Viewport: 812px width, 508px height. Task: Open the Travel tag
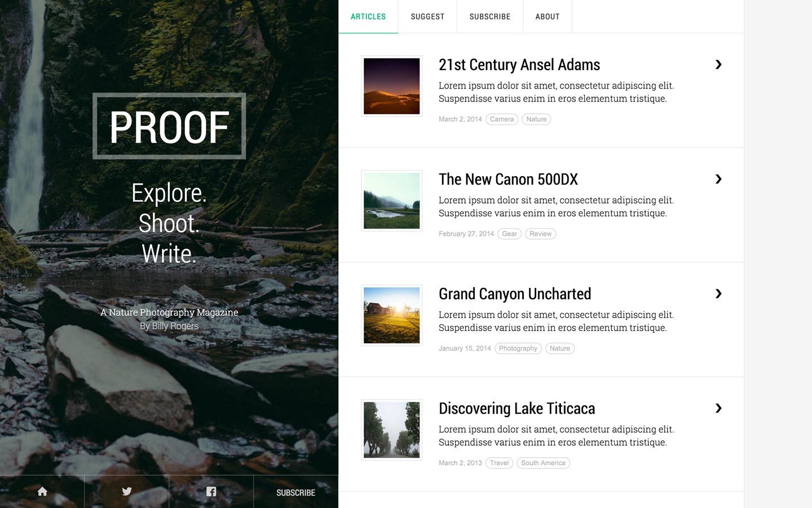coord(499,463)
